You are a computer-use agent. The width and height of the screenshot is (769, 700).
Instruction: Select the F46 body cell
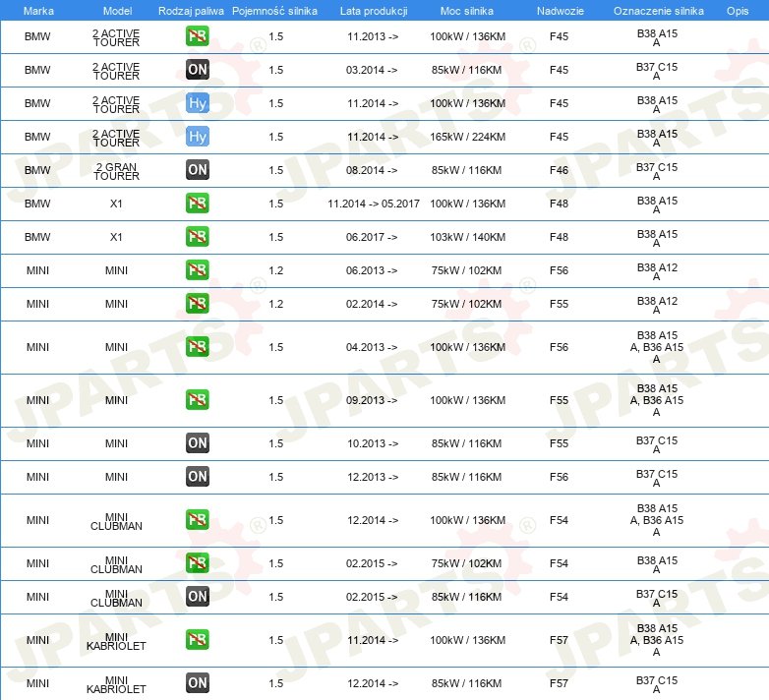pos(559,170)
